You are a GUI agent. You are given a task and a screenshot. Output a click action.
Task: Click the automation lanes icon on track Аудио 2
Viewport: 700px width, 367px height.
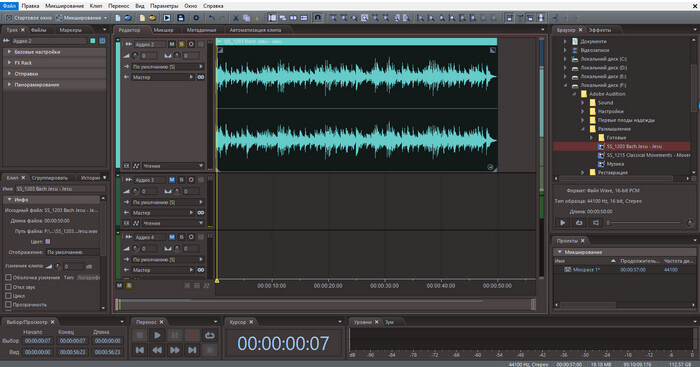click(x=136, y=166)
